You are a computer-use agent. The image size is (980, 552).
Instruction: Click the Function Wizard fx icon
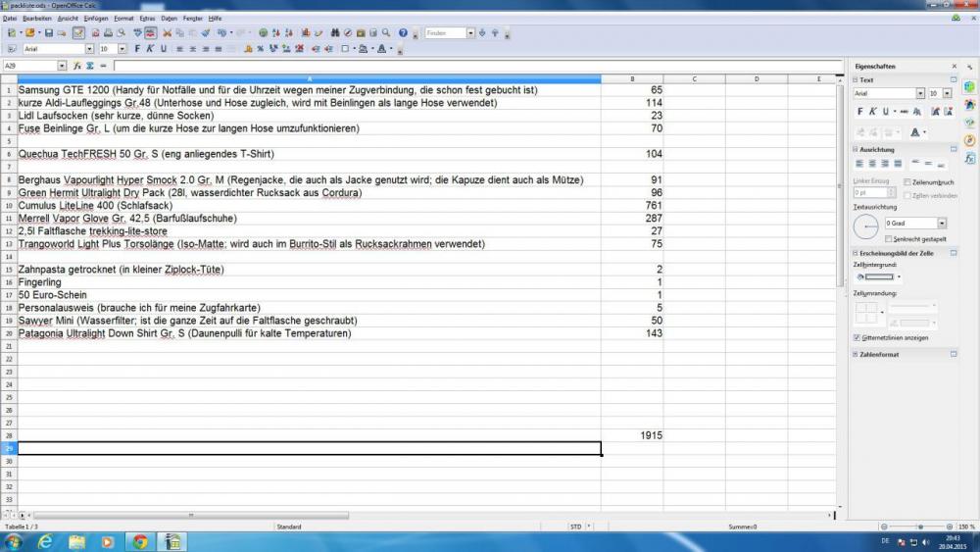[78, 66]
